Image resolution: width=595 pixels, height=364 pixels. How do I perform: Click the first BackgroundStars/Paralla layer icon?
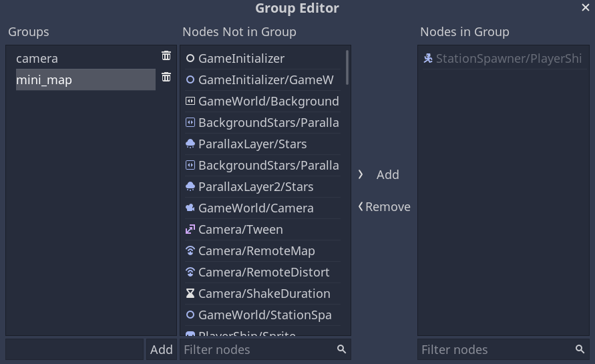point(190,123)
